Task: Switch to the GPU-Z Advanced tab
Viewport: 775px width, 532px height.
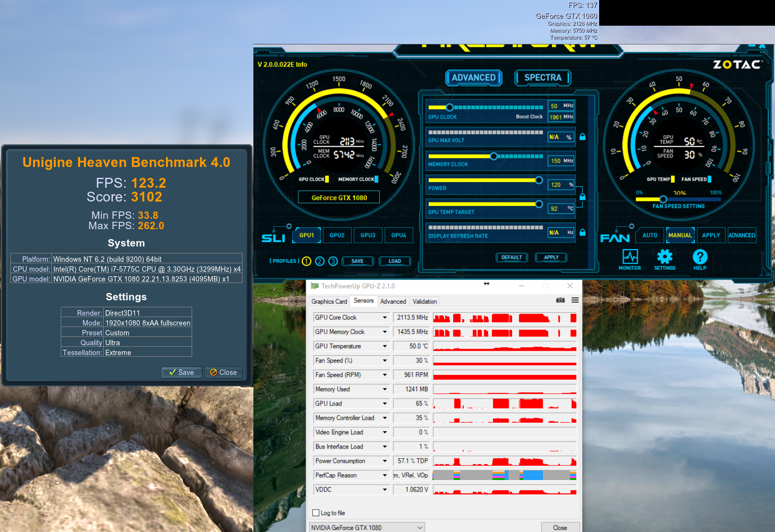Action: pos(393,301)
